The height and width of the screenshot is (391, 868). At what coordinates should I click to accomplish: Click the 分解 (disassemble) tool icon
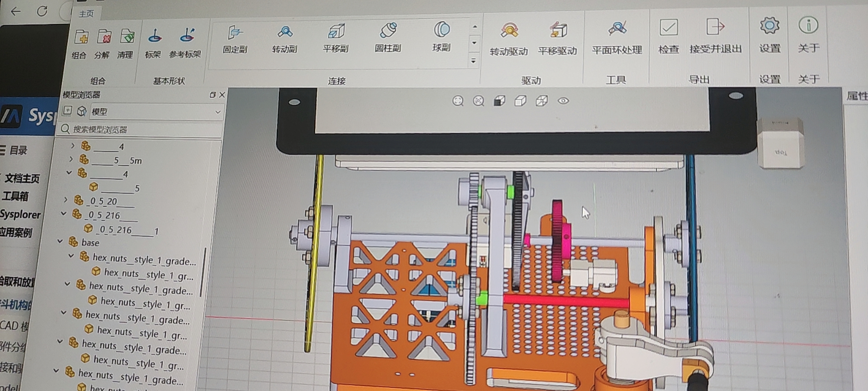[103, 44]
